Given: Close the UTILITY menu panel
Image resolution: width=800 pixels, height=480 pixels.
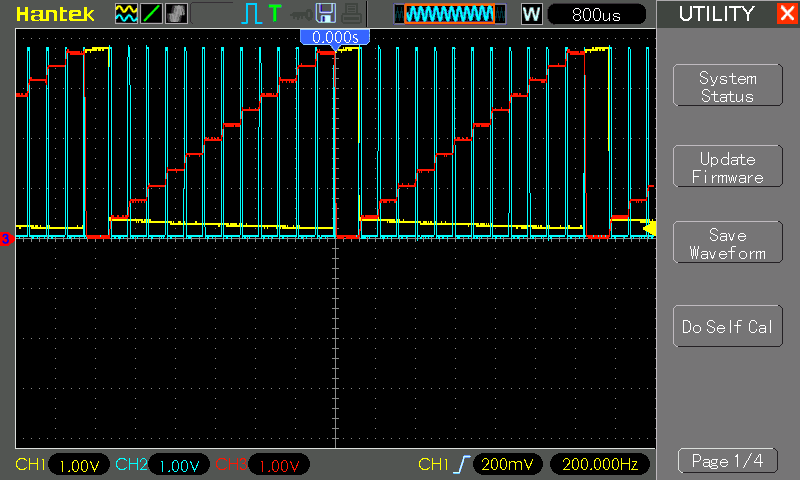Looking at the screenshot, I should click(786, 14).
